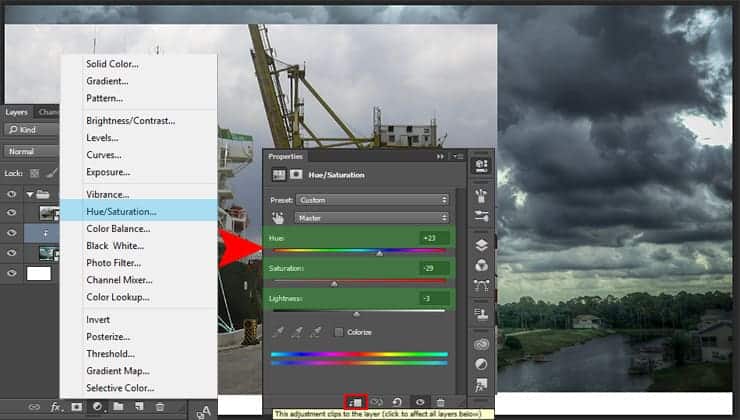Select Brightness/Contrast... from menu
This screenshot has width=740, height=420.
130,121
